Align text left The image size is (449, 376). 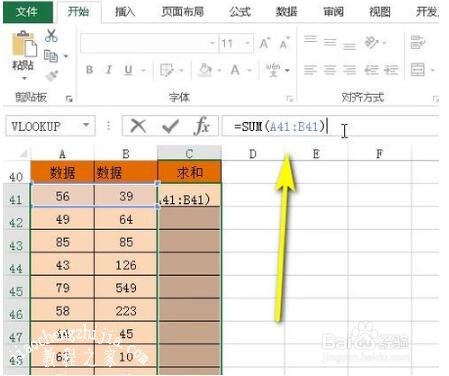pyautogui.click(x=310, y=70)
